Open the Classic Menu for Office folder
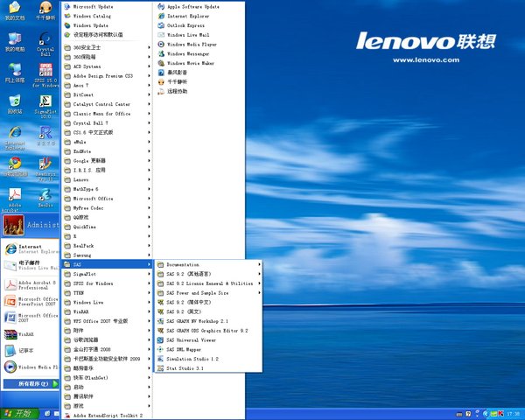The width and height of the screenshot is (525, 420). 107,114
